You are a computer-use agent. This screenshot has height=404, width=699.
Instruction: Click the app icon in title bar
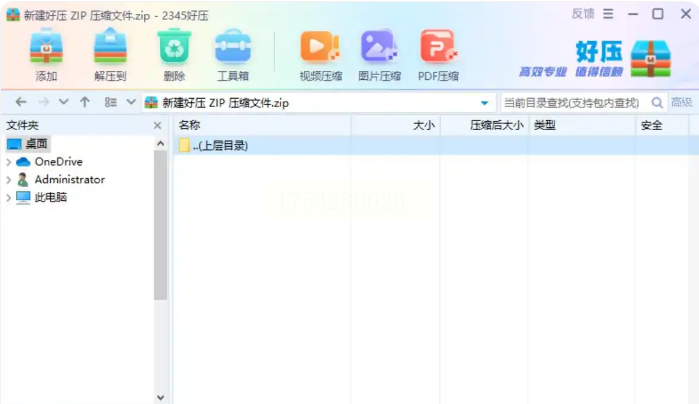pyautogui.click(x=13, y=15)
